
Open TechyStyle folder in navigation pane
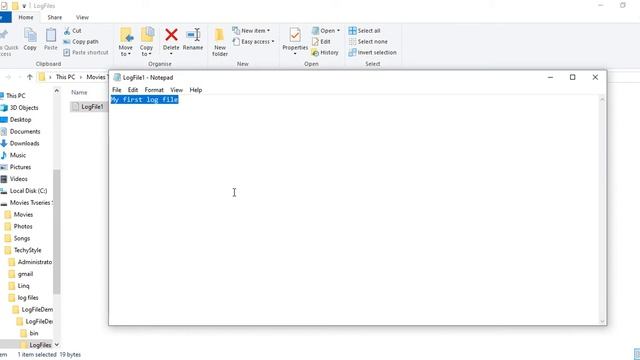(27, 250)
